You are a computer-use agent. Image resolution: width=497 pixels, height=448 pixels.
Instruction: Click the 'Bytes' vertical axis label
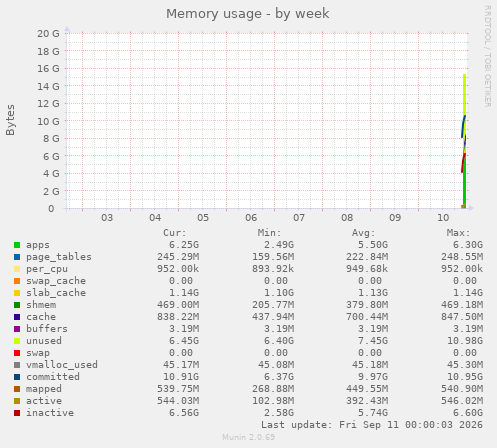(x=10, y=120)
